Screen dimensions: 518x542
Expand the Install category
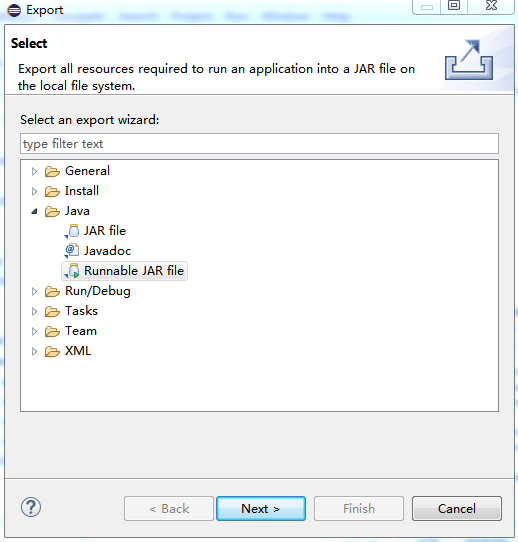point(34,191)
